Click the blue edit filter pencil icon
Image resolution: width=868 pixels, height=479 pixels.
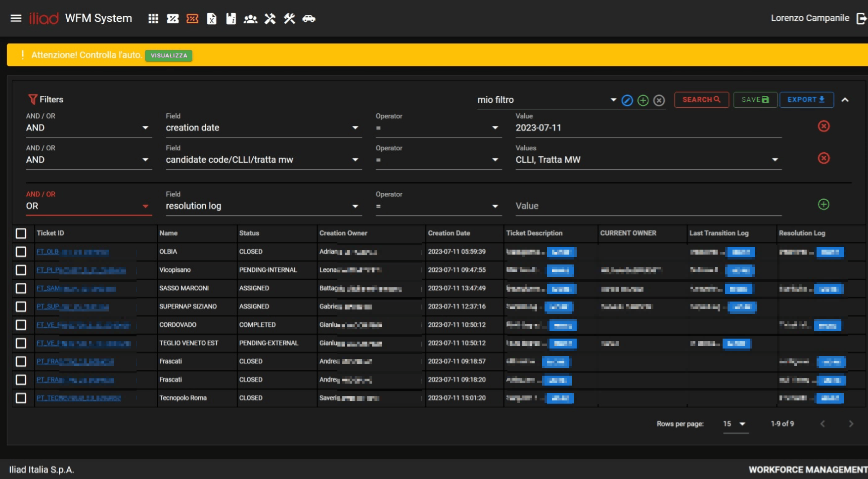(627, 100)
